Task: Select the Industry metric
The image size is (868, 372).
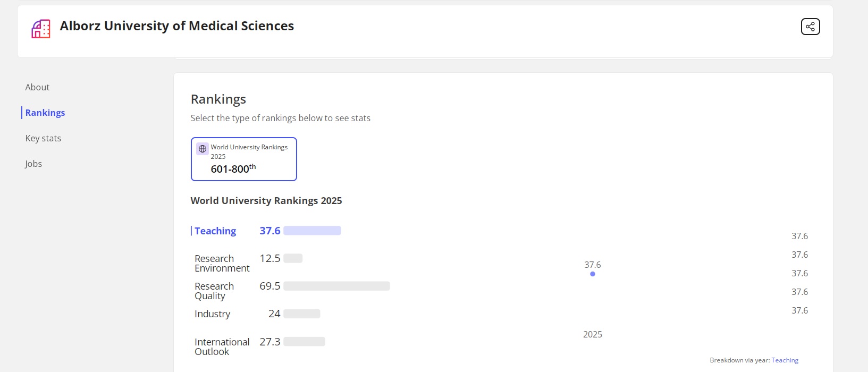Action: (212, 314)
